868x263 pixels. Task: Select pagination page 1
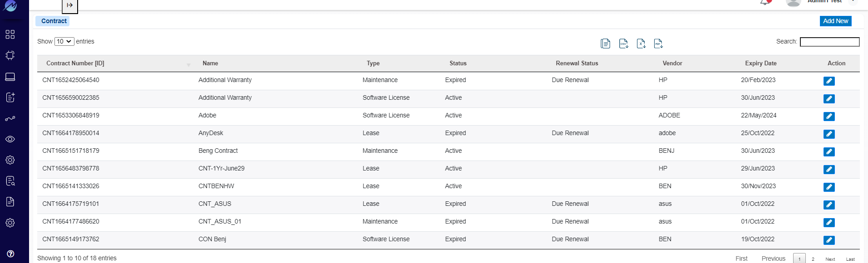[799, 258]
